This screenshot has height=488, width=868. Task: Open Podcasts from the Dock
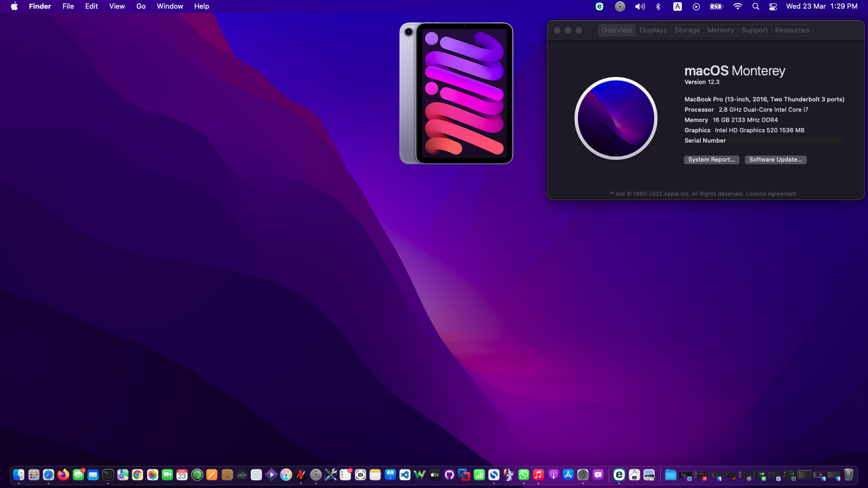(553, 475)
